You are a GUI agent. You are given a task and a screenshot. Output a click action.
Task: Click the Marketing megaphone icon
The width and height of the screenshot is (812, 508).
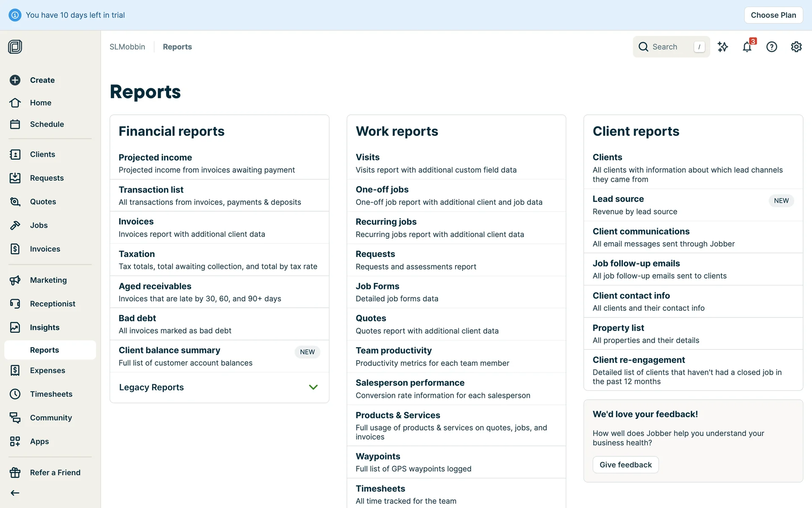pyautogui.click(x=15, y=280)
